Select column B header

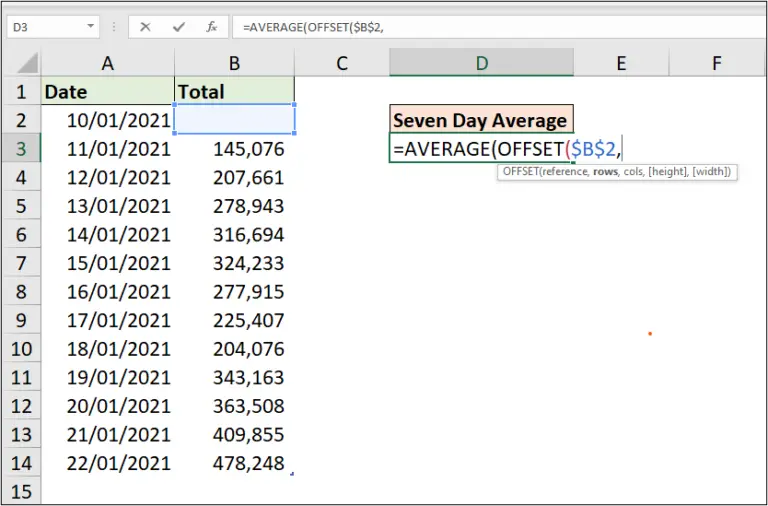234,63
